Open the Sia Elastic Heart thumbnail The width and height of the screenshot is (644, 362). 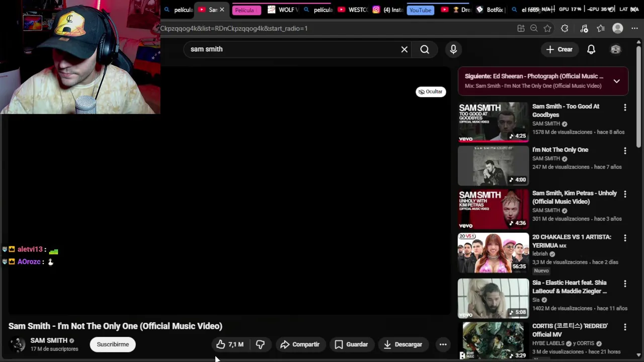[x=493, y=299]
